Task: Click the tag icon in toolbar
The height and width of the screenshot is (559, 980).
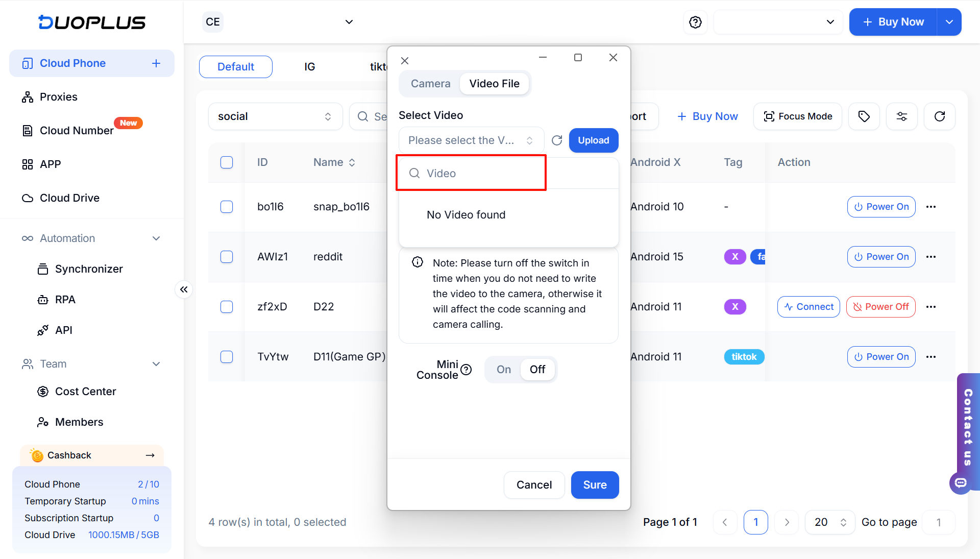Action: coord(864,116)
